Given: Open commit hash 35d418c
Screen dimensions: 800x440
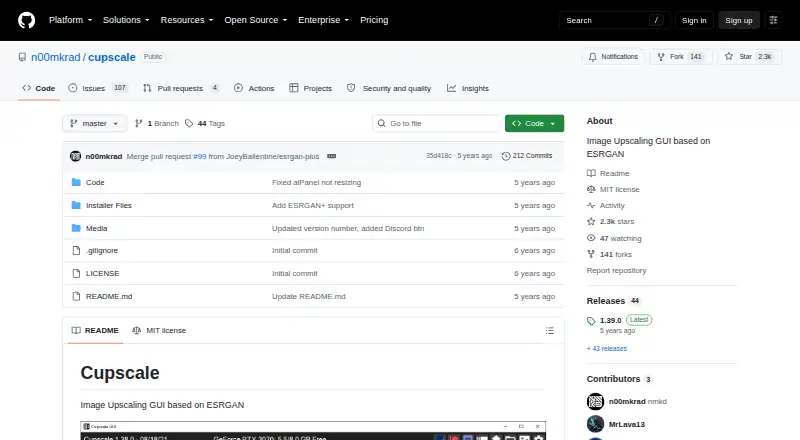Looking at the screenshot, I should point(439,156).
